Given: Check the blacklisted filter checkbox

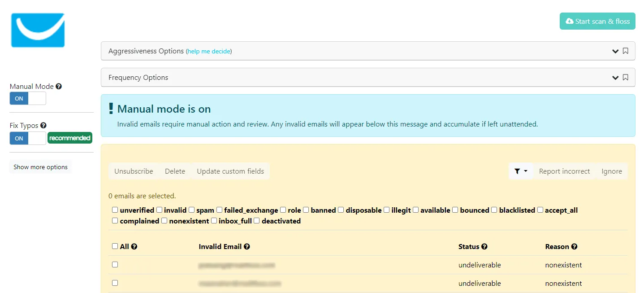Looking at the screenshot, I should pos(494,210).
